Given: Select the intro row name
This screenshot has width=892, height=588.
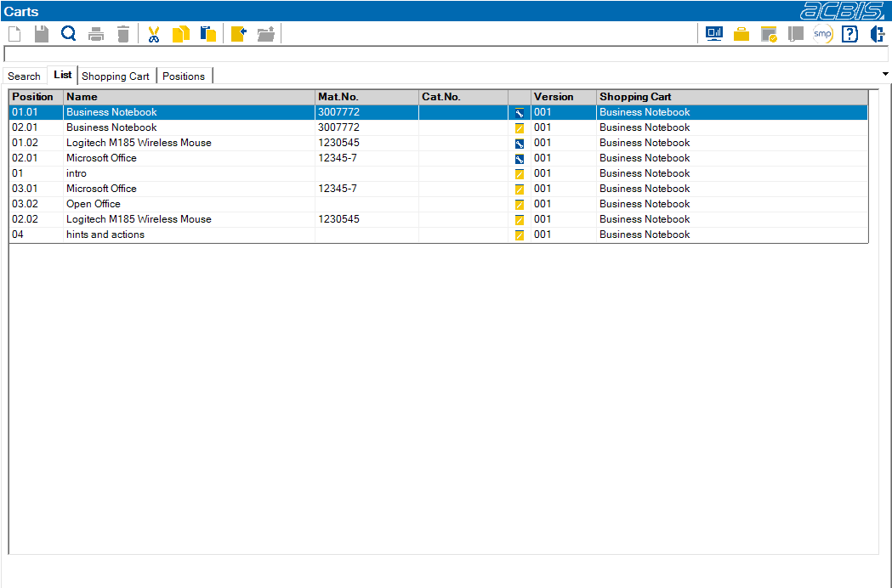Looking at the screenshot, I should (x=77, y=173).
